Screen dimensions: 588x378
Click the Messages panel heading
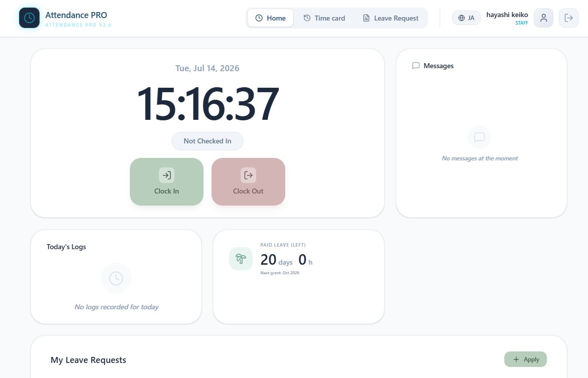(439, 66)
